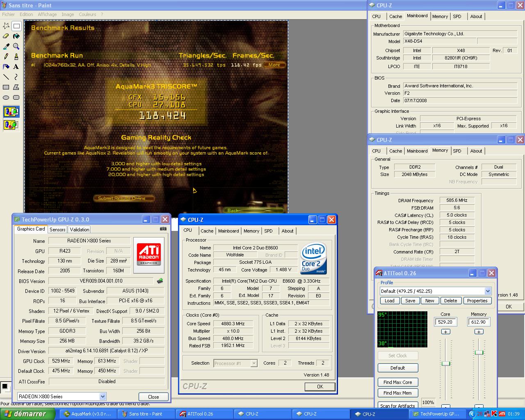
Task: Click the Properties button in ATITool
Action: (x=477, y=301)
